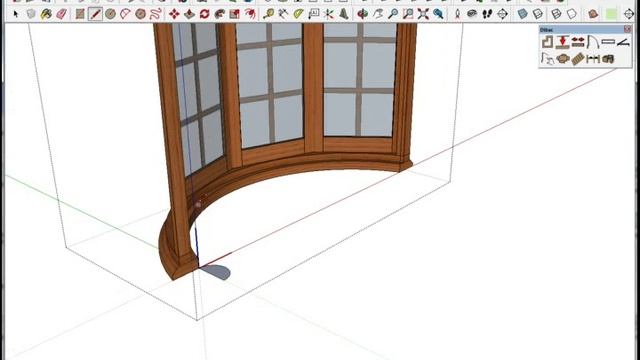The image size is (640, 360).
Task: Select the door swing arc tool
Action: coord(593,42)
